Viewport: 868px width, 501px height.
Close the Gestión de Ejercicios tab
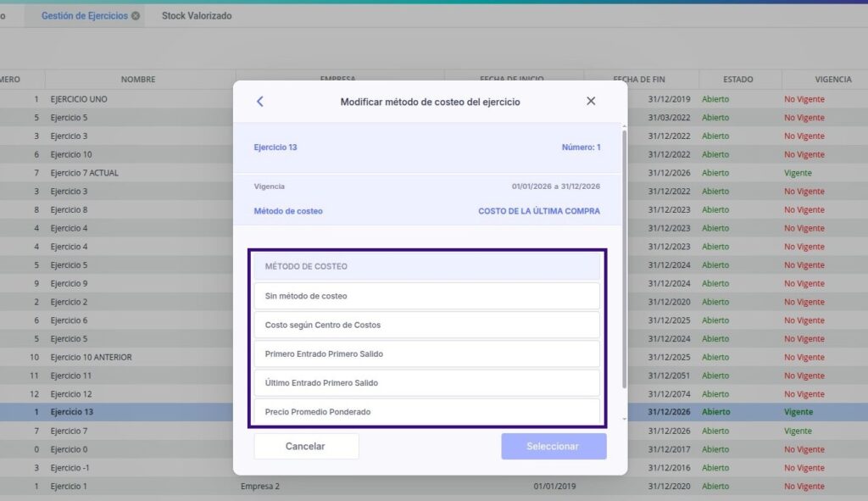coord(136,16)
